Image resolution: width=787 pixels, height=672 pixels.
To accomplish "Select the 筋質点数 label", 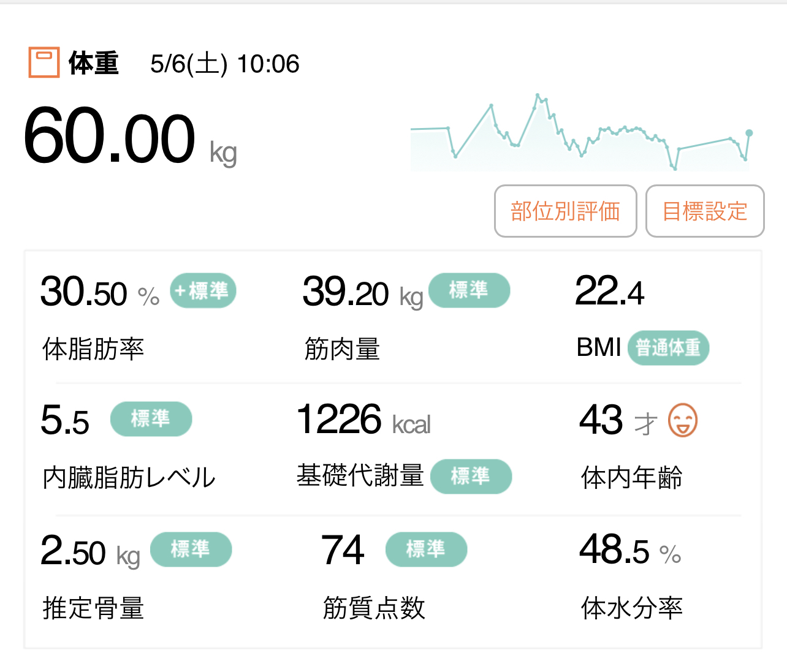I will [x=374, y=608].
